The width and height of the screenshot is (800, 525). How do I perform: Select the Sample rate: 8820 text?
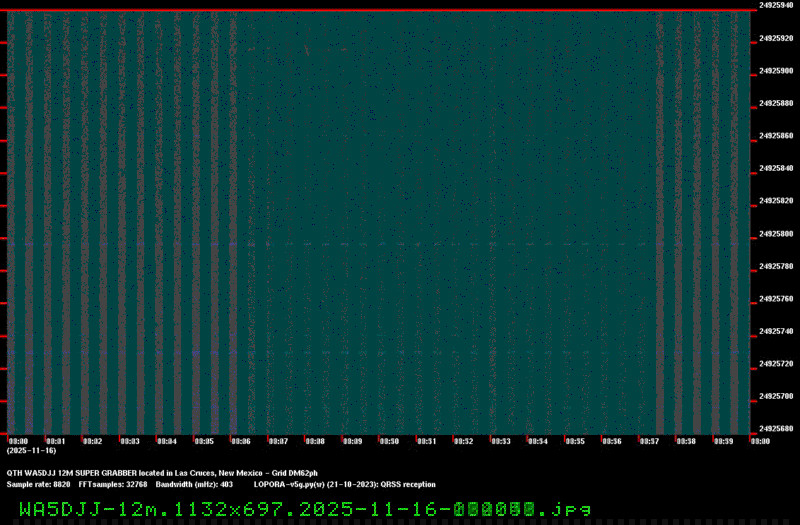tap(38, 484)
